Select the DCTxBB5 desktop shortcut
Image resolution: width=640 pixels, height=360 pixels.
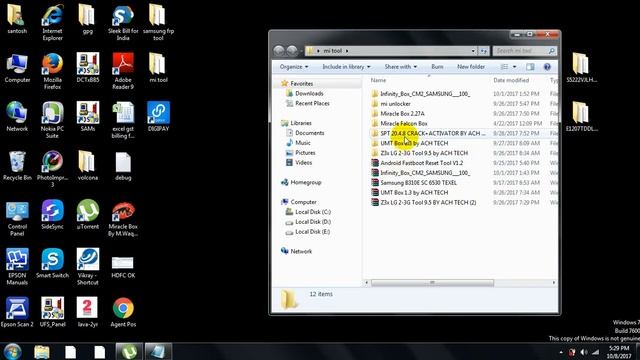(88, 68)
